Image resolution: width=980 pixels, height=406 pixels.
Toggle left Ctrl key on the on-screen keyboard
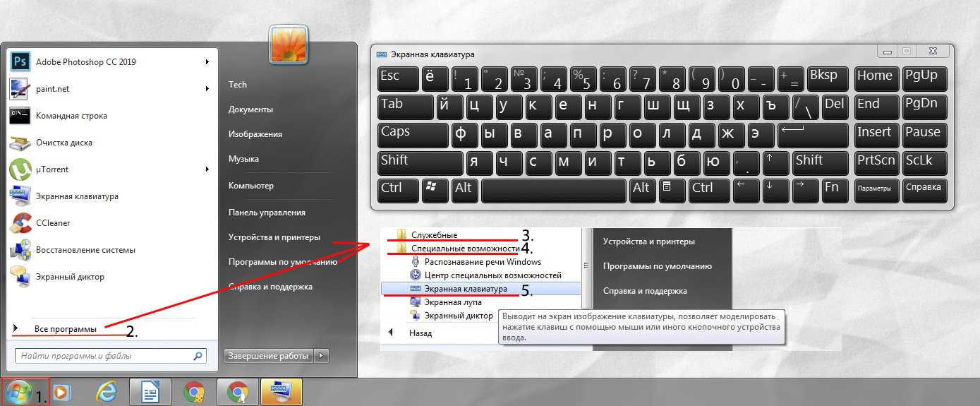click(398, 191)
